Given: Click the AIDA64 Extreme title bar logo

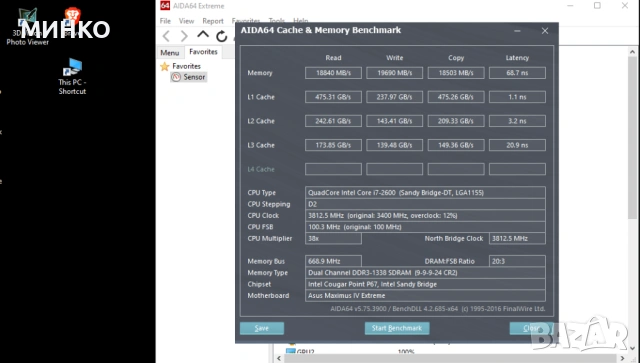Looking at the screenshot, I should point(165,6).
